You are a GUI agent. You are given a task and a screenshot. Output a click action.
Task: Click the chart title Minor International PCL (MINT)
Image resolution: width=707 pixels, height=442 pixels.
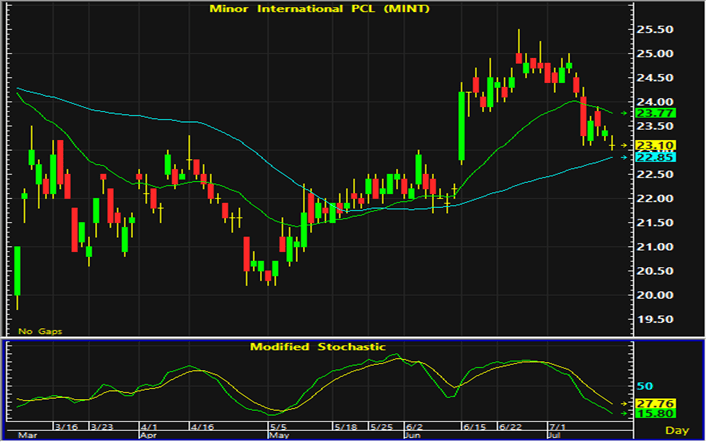(319, 9)
